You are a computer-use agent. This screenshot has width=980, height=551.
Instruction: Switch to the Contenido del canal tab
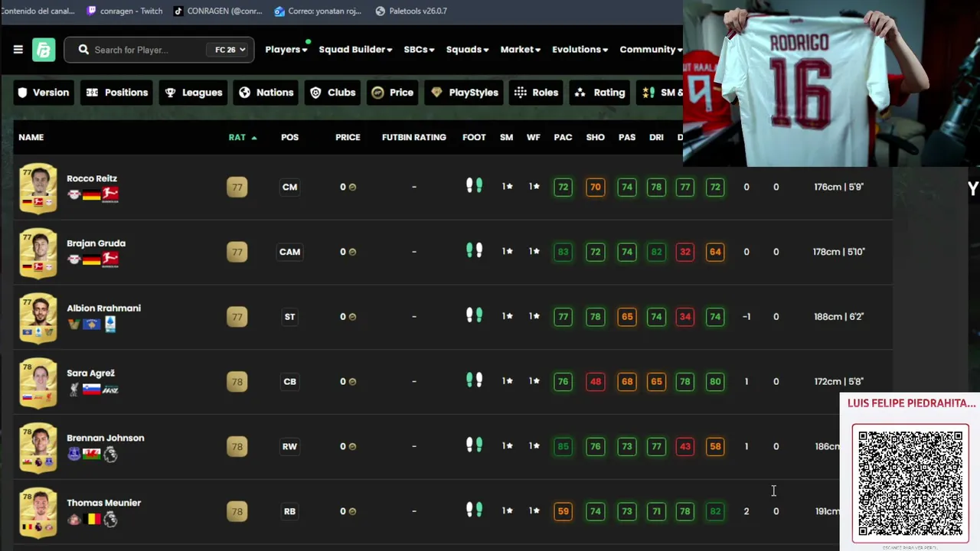[x=38, y=11]
